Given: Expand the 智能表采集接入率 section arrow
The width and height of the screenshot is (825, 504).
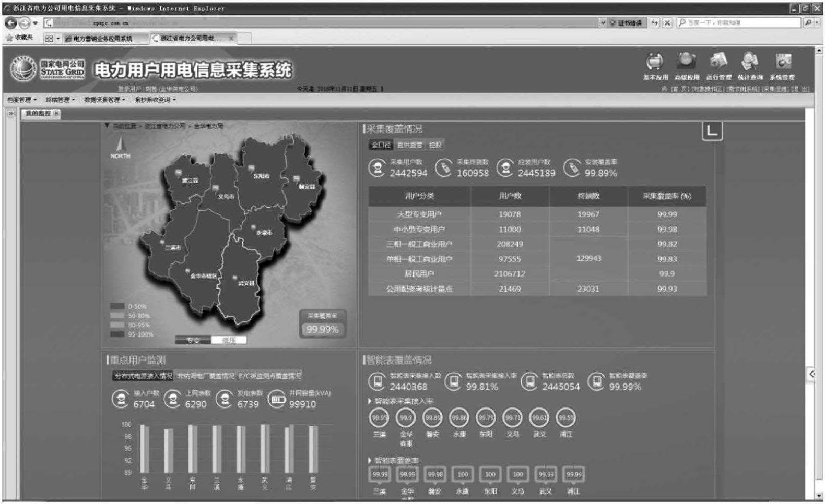Looking at the screenshot, I should [369, 401].
